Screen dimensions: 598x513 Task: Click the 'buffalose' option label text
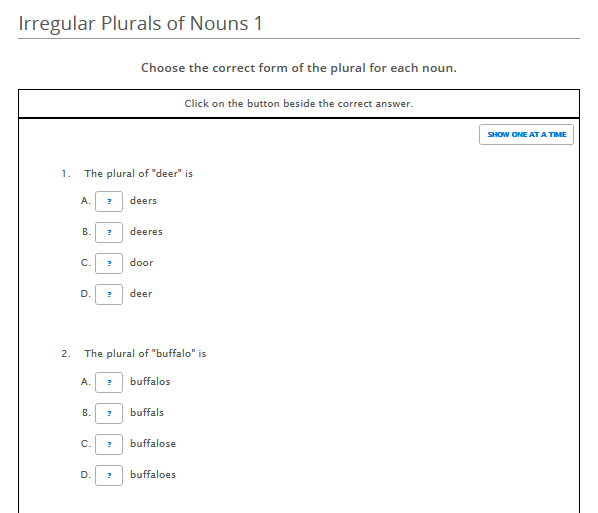(153, 444)
